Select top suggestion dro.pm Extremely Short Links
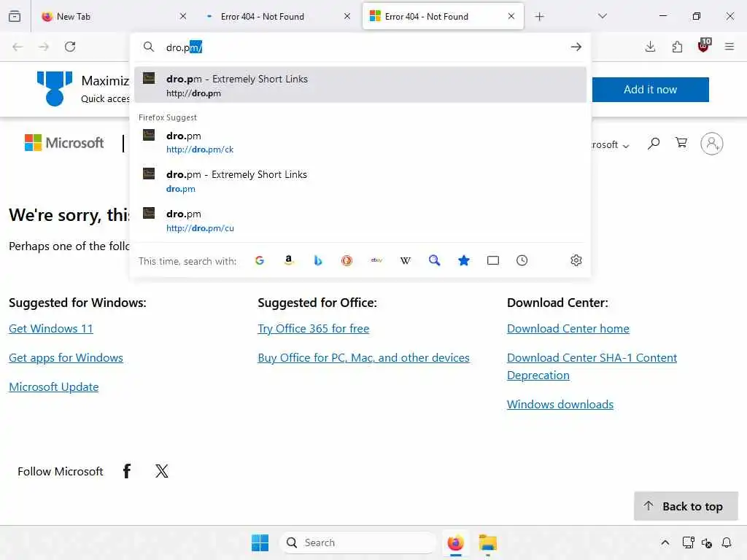747x560 pixels. click(360, 85)
